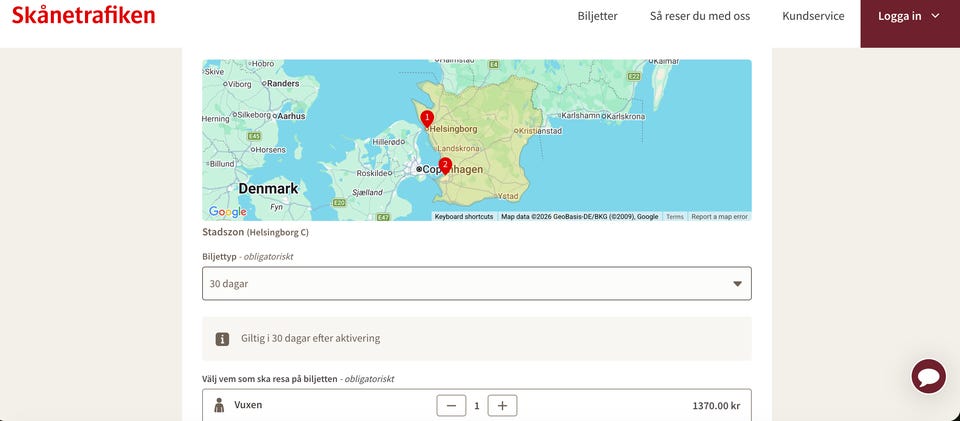The height and width of the screenshot is (421, 960).
Task: Open the chat bubble widget
Action: point(928,376)
